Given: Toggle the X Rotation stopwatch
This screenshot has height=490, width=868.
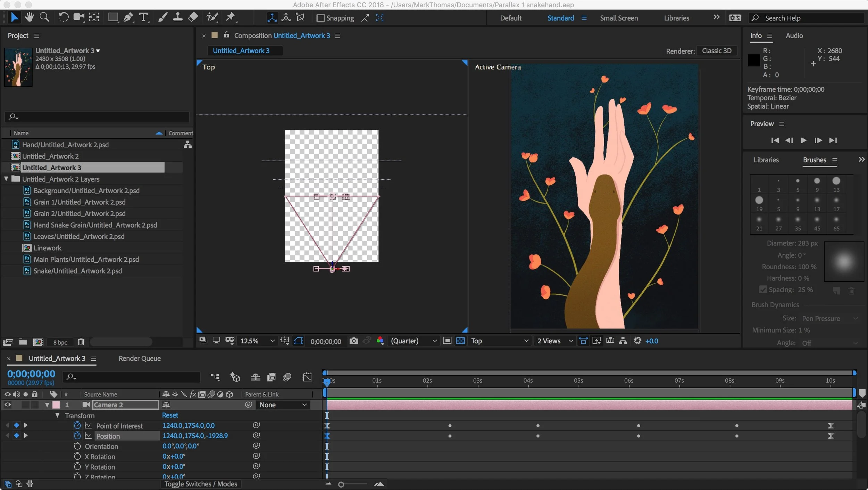Looking at the screenshot, I should click(77, 457).
